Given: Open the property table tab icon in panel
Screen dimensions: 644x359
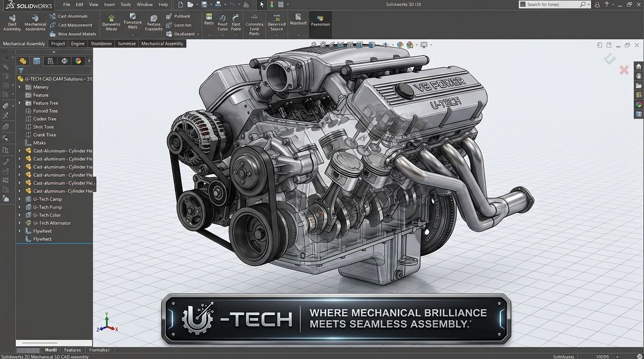Looking at the screenshot, I should [x=37, y=61].
